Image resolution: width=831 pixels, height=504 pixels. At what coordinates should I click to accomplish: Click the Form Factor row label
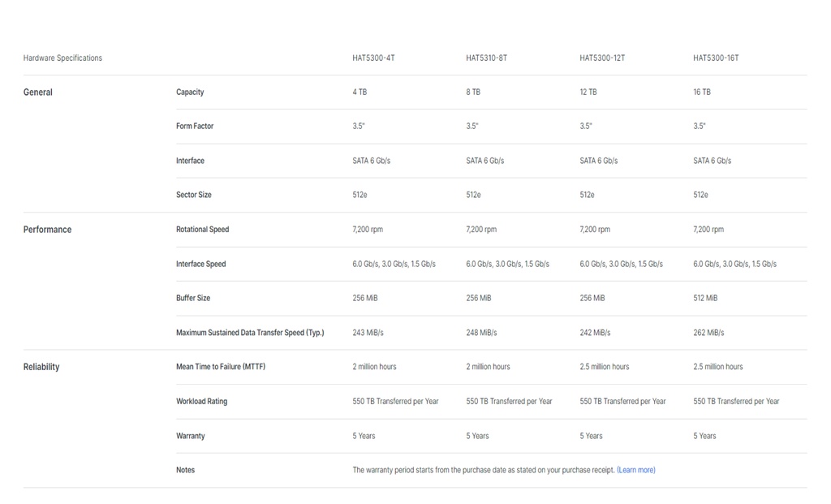pyautogui.click(x=195, y=126)
